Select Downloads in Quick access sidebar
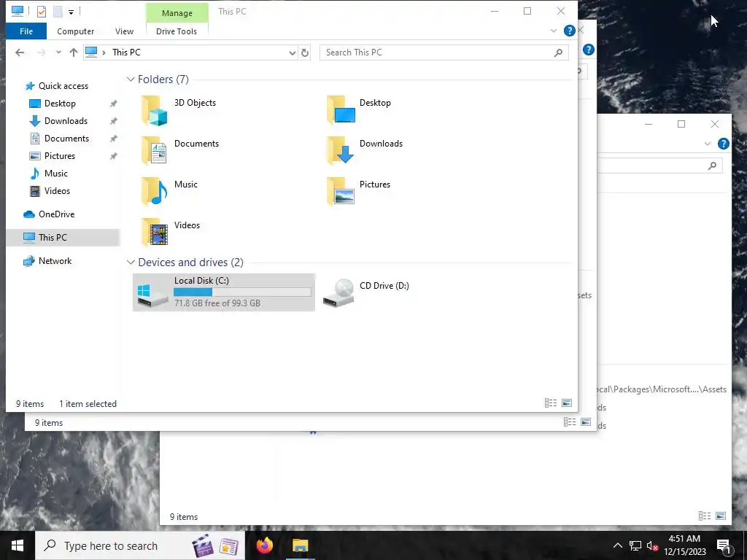Image resolution: width=747 pixels, height=560 pixels. 66,121
